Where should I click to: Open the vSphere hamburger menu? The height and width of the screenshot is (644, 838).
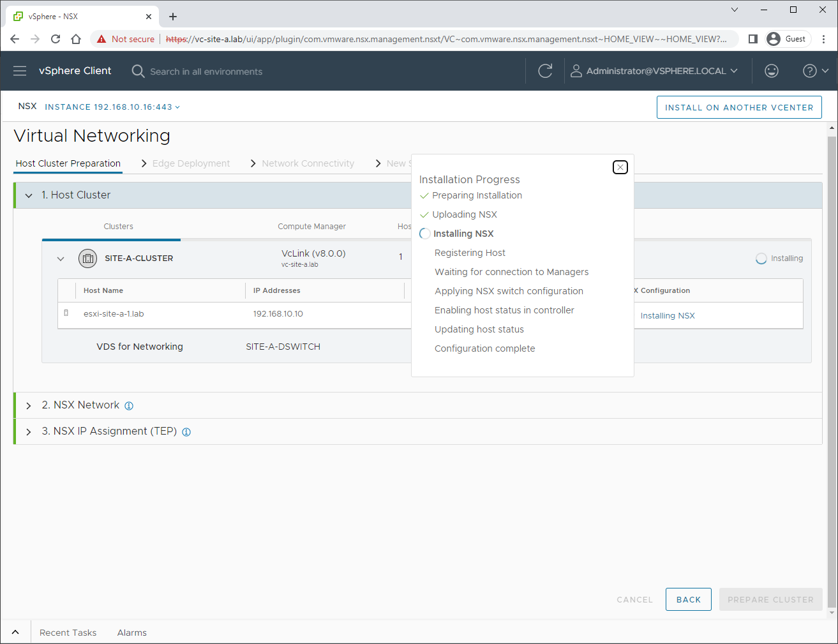pyautogui.click(x=20, y=71)
